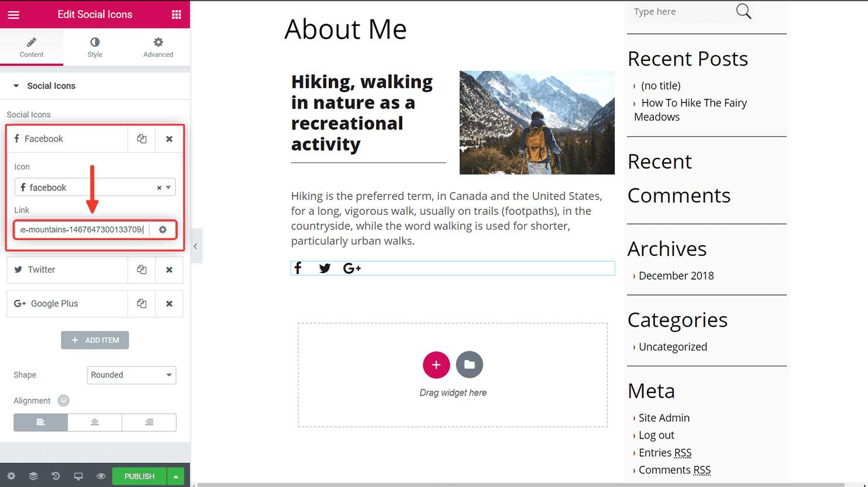Open the Shape dropdown set to Rounded

tap(132, 375)
